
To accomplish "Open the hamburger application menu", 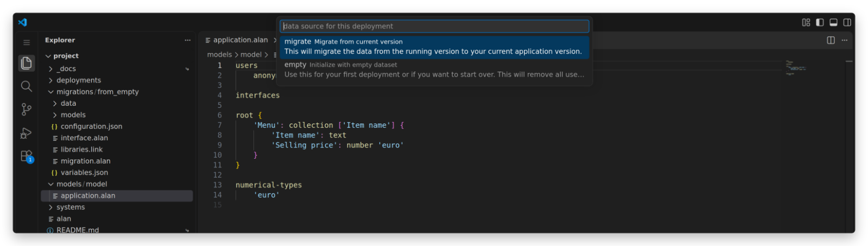I will click(26, 42).
